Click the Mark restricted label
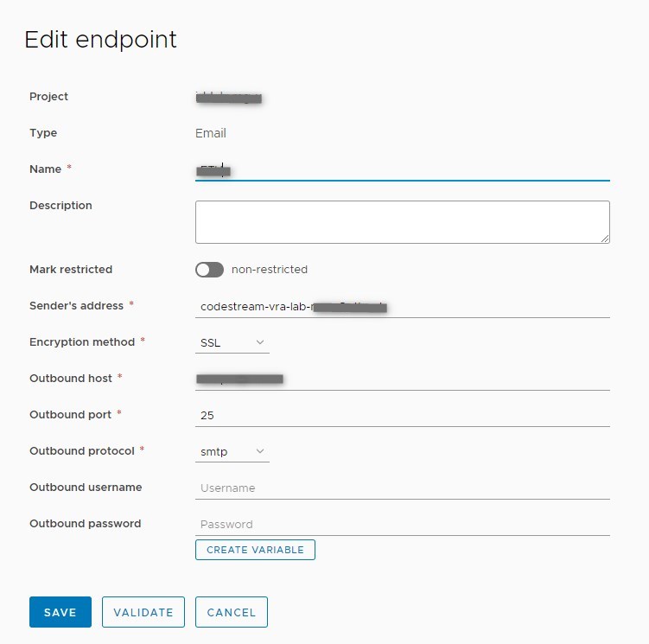This screenshot has width=649, height=644. tap(71, 270)
